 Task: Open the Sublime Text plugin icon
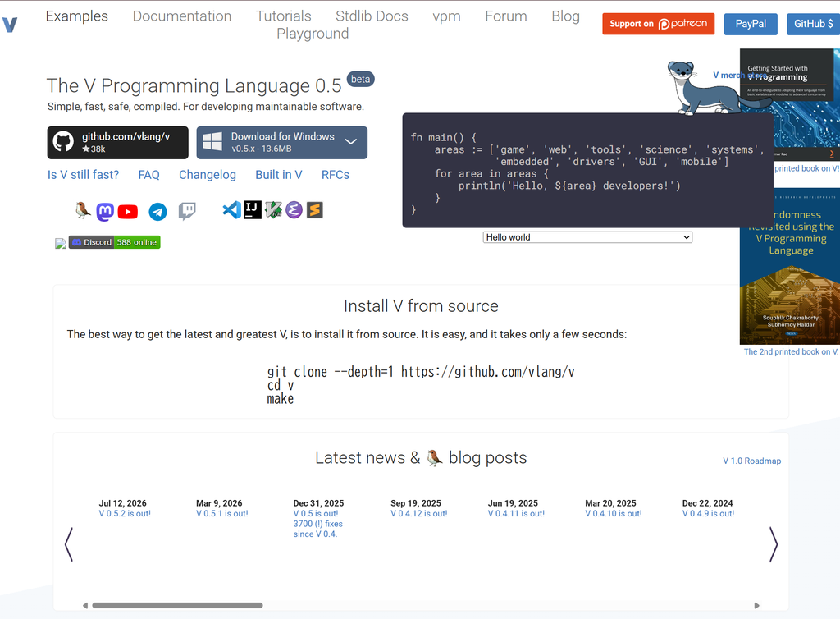coord(314,210)
